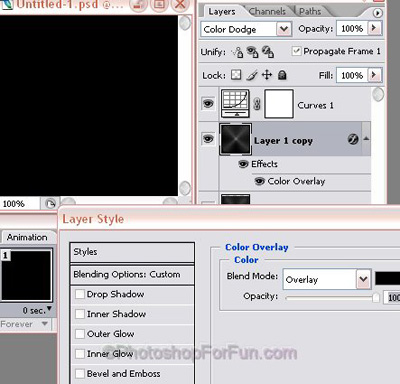Hide the Curves 1 adjustment layer
The height and width of the screenshot is (384, 400).
tap(208, 103)
